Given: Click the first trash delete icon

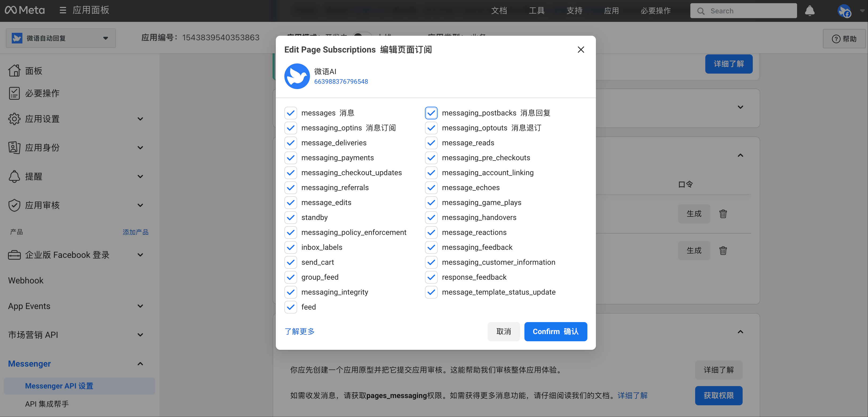Looking at the screenshot, I should click(723, 214).
